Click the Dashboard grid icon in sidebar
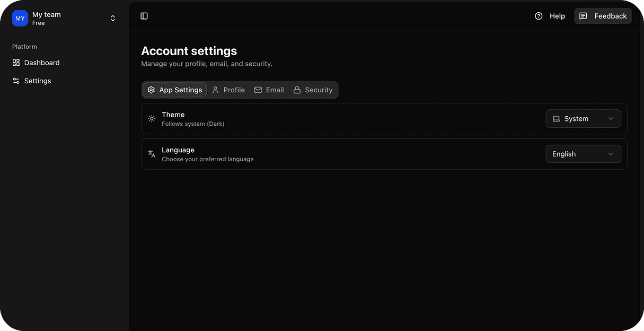 16,63
